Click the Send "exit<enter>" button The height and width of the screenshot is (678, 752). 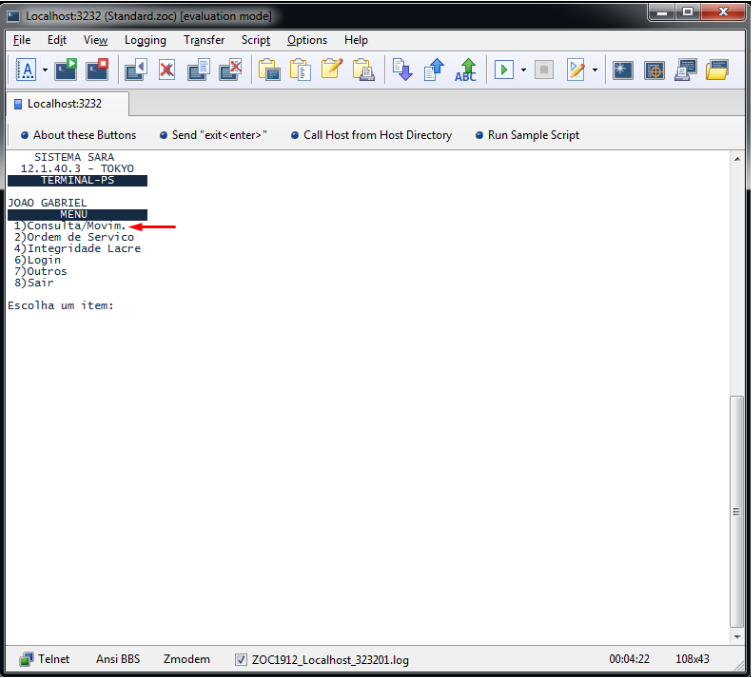pyautogui.click(x=213, y=135)
